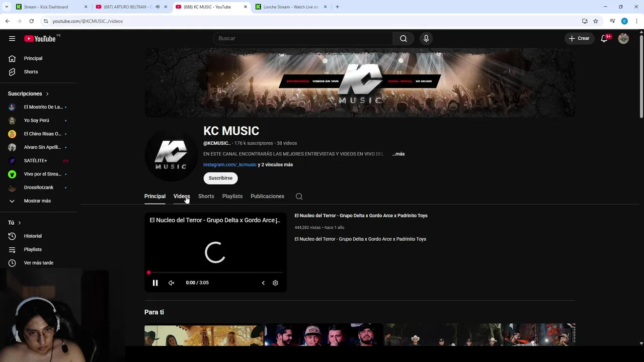644x362 pixels.
Task: Click the search magnifier button
Action: click(x=404, y=39)
